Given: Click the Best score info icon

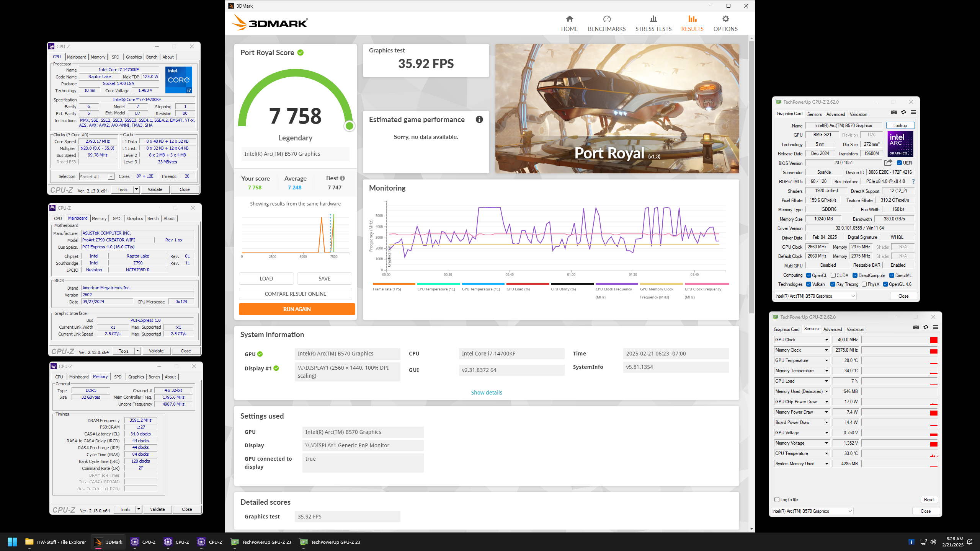Looking at the screenshot, I should tap(342, 178).
